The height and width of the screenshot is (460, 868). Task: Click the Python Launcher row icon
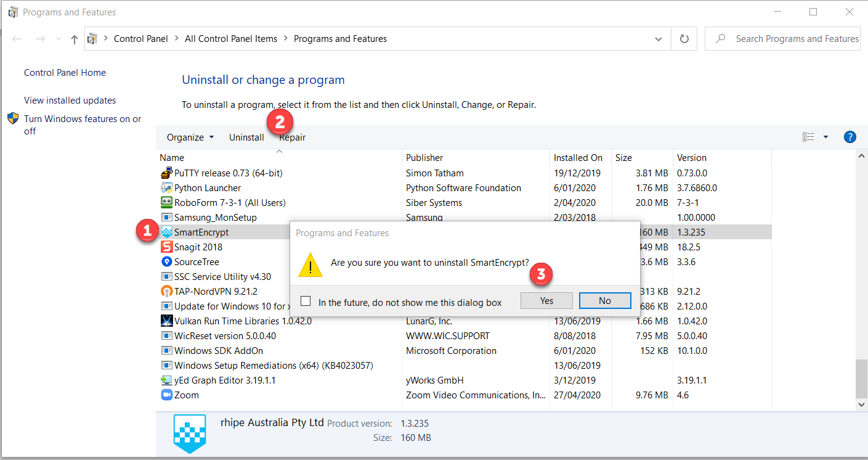[166, 188]
